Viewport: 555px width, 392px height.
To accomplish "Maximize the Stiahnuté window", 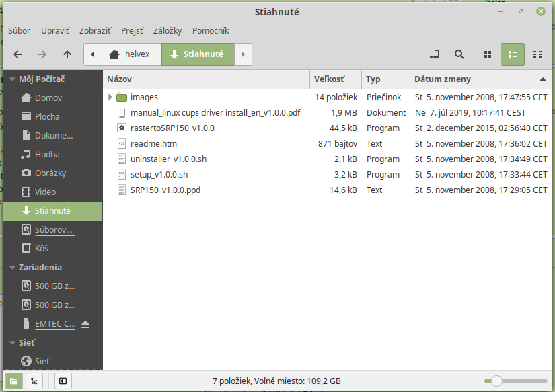I will click(x=520, y=11).
